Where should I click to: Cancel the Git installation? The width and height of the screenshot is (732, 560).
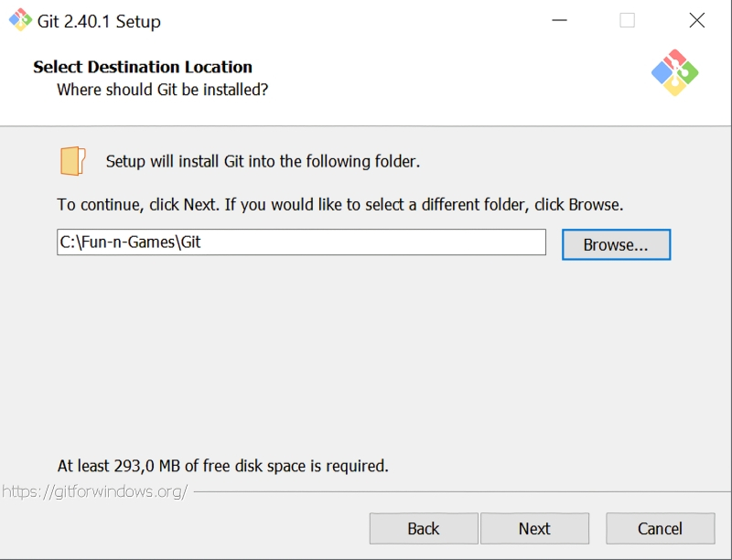point(660,528)
